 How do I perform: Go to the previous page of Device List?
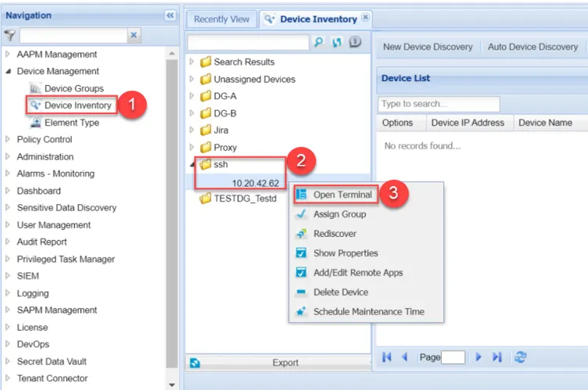(x=404, y=357)
